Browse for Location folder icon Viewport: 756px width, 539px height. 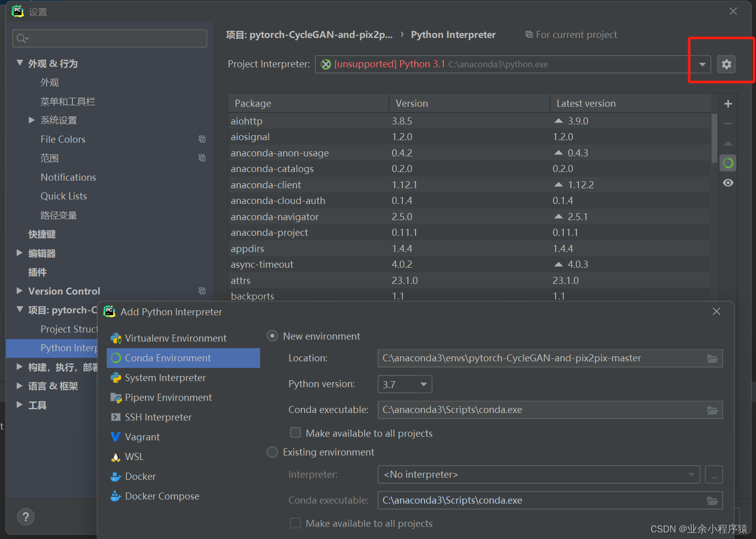[712, 358]
